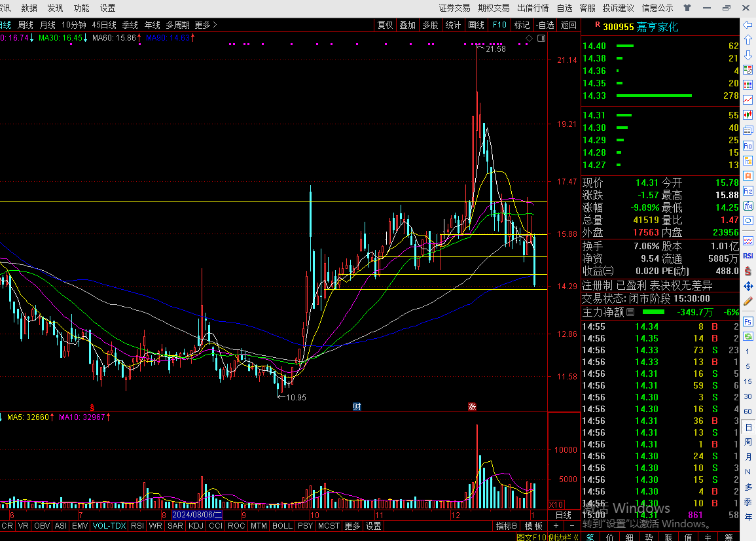Toggle the 叠加 overlay option
Screen dimensions: 756x541
[407, 25]
